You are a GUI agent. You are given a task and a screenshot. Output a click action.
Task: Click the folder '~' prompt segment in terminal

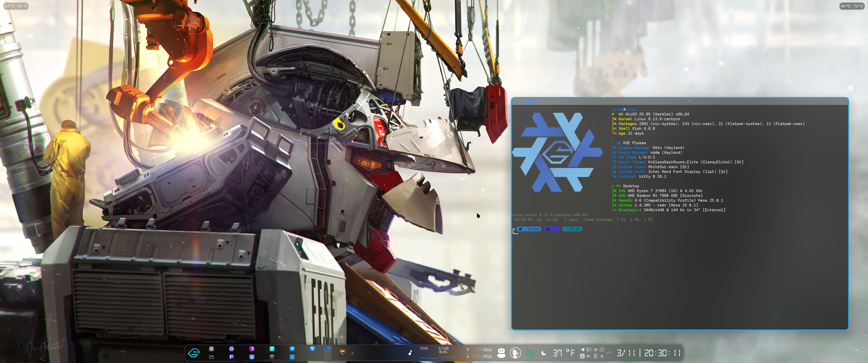click(x=552, y=229)
